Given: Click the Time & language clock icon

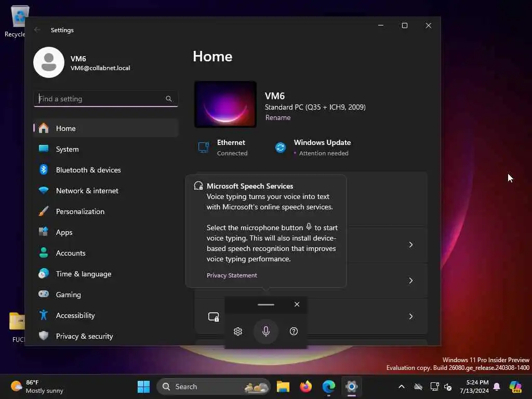Looking at the screenshot, I should pyautogui.click(x=44, y=273).
